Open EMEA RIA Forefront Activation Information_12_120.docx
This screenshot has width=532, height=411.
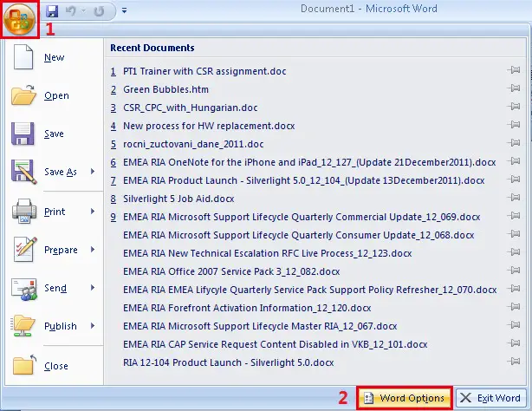point(247,308)
